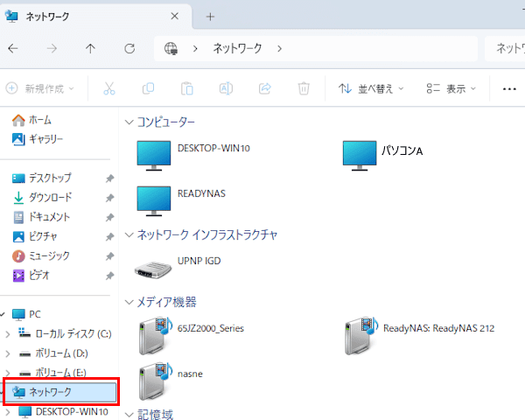Expand ボリューム (D:) tree node
The height and width of the screenshot is (420, 525).
pyautogui.click(x=8, y=353)
